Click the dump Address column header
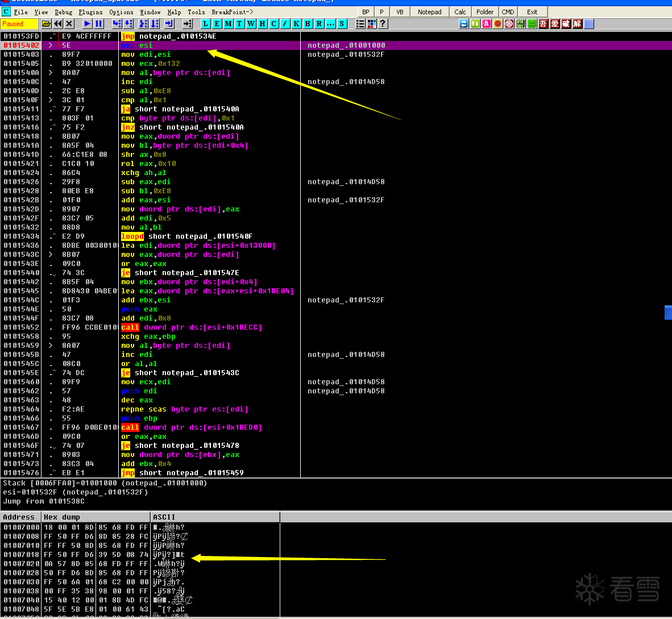 [20, 517]
